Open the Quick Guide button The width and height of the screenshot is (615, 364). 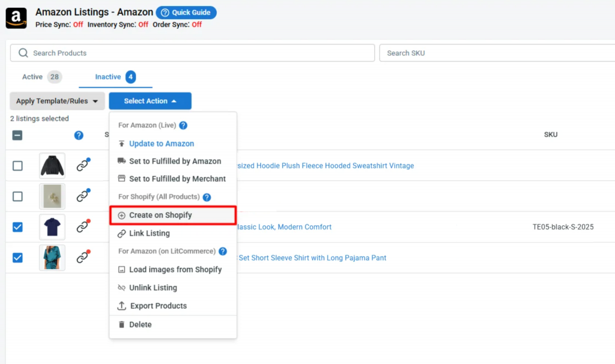[x=186, y=13]
